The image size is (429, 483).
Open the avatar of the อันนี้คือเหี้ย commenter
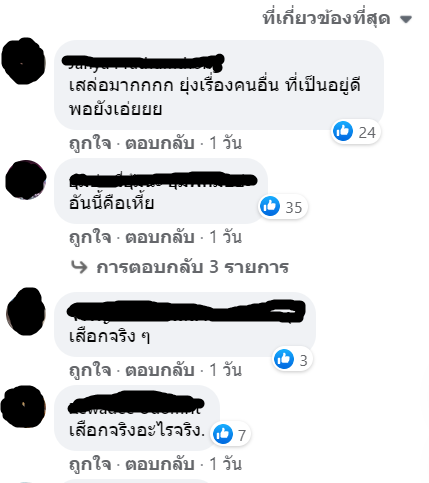click(26, 180)
